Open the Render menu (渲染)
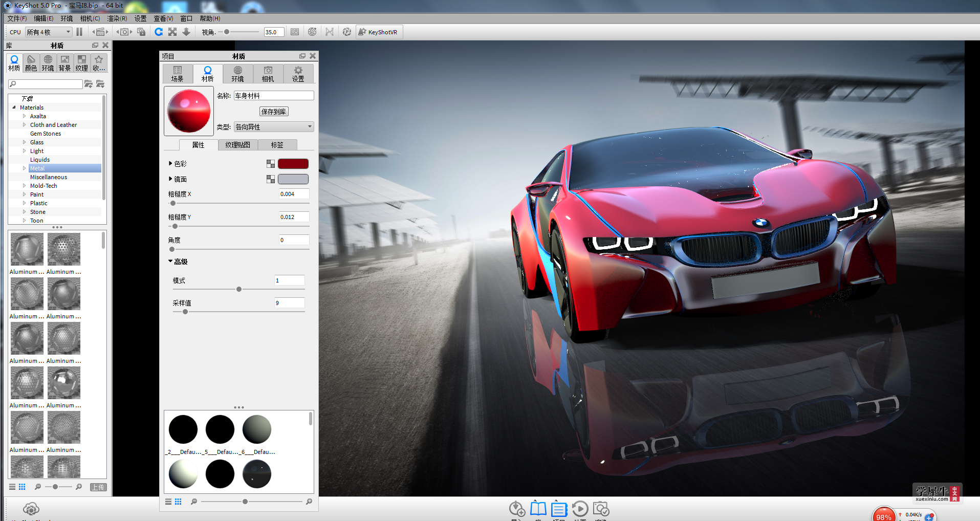The height and width of the screenshot is (521, 980). point(117,18)
